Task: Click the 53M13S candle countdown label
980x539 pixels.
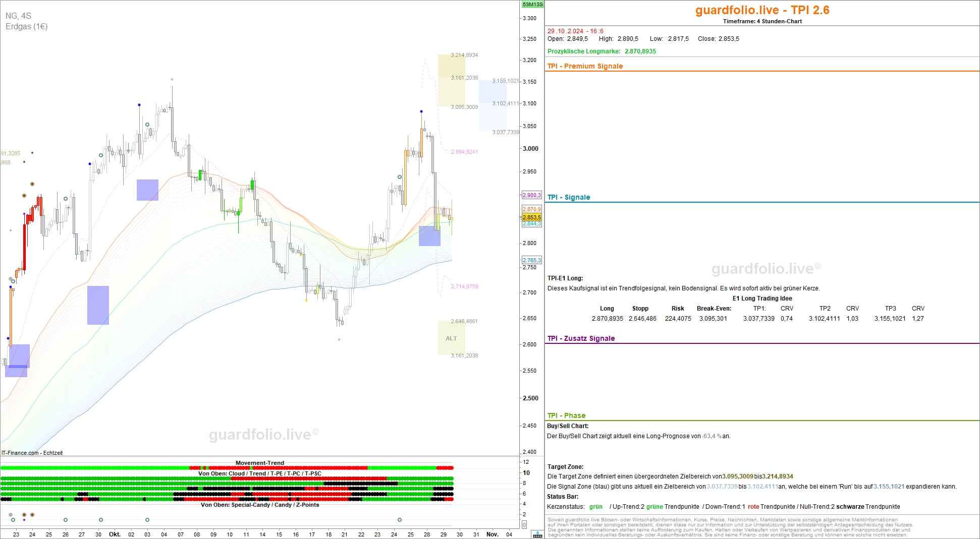Action: coord(532,5)
